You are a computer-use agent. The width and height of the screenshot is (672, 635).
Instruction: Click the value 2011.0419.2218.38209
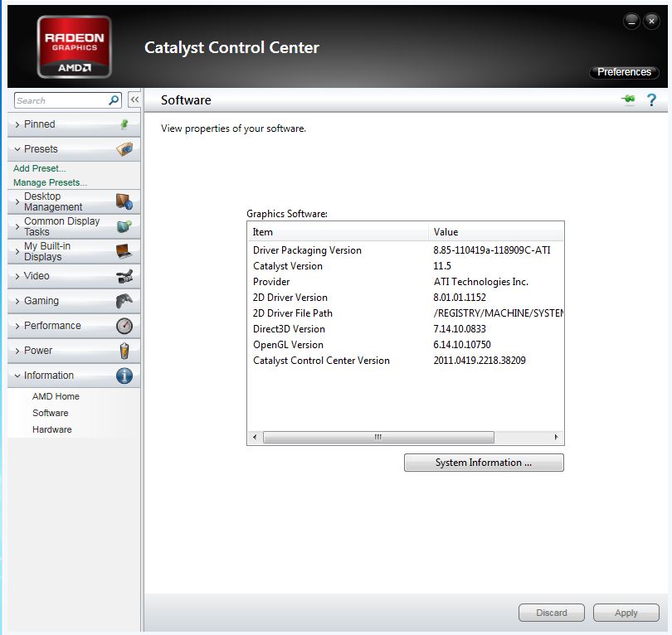[x=480, y=361]
